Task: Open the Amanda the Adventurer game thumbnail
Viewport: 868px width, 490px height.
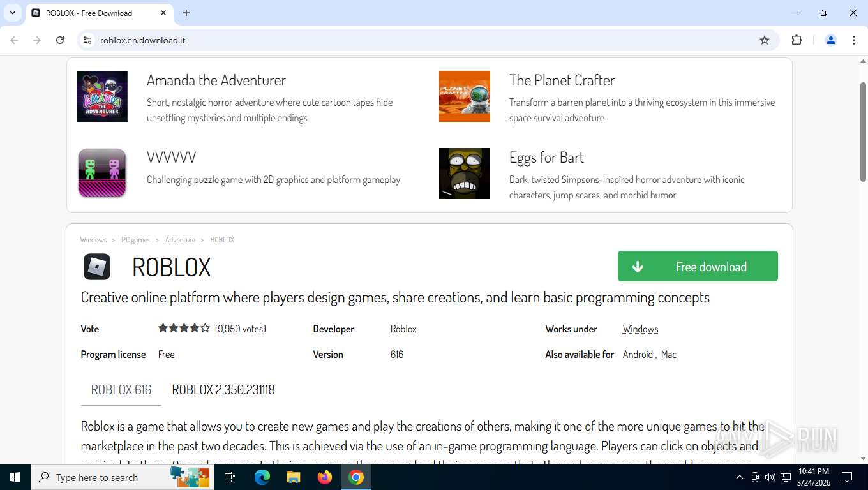Action: coord(102,96)
